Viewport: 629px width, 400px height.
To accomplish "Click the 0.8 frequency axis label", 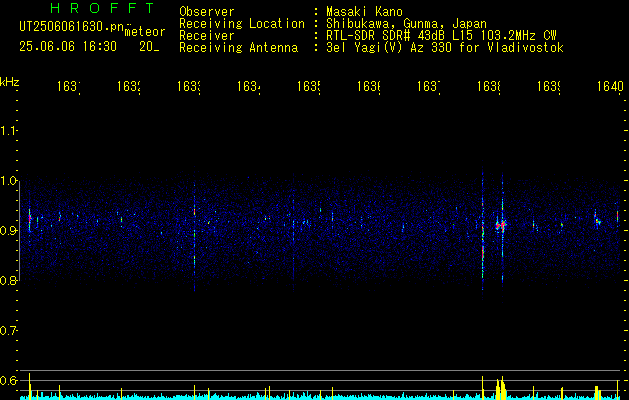I will [8, 280].
